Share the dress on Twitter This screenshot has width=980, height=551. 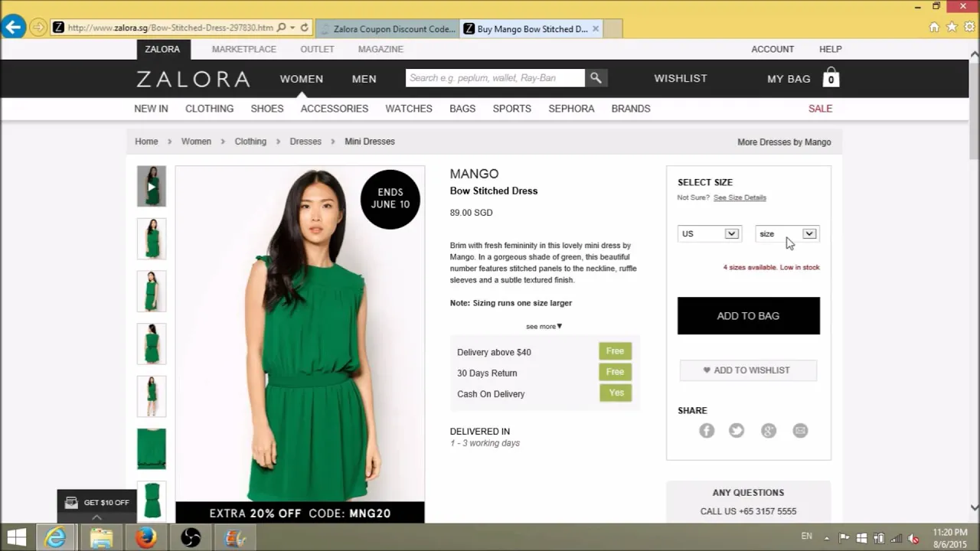coord(737,431)
